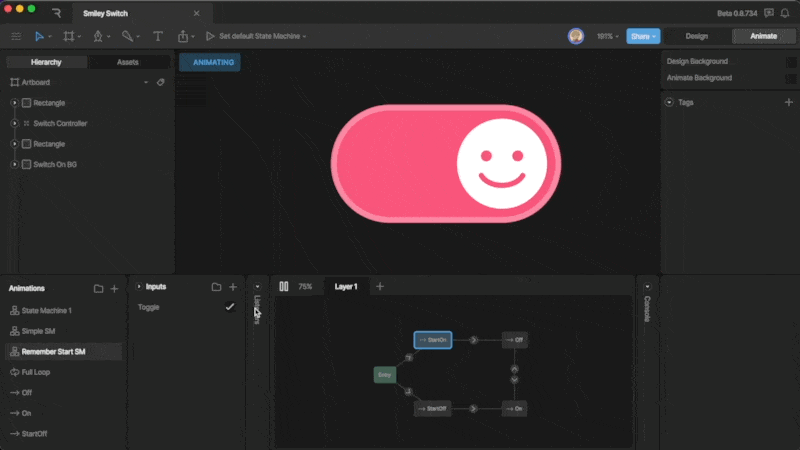The width and height of the screenshot is (800, 450).
Task: Add a new tag with plus icon
Action: click(788, 102)
